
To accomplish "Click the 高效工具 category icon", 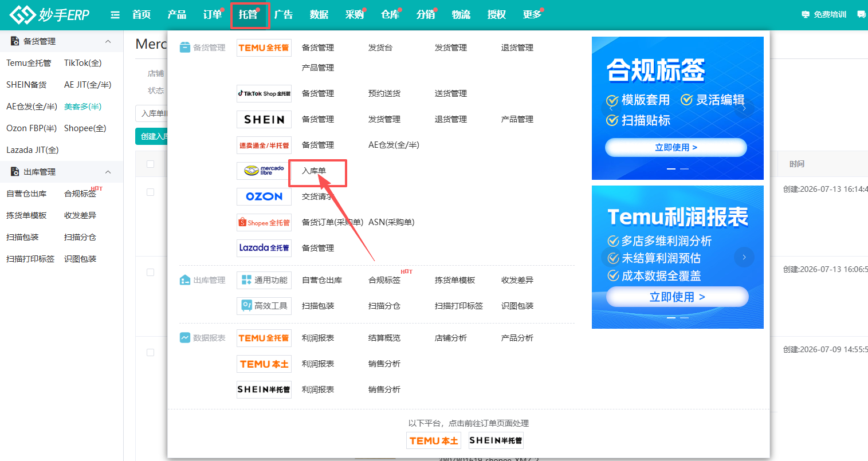I will (264, 306).
